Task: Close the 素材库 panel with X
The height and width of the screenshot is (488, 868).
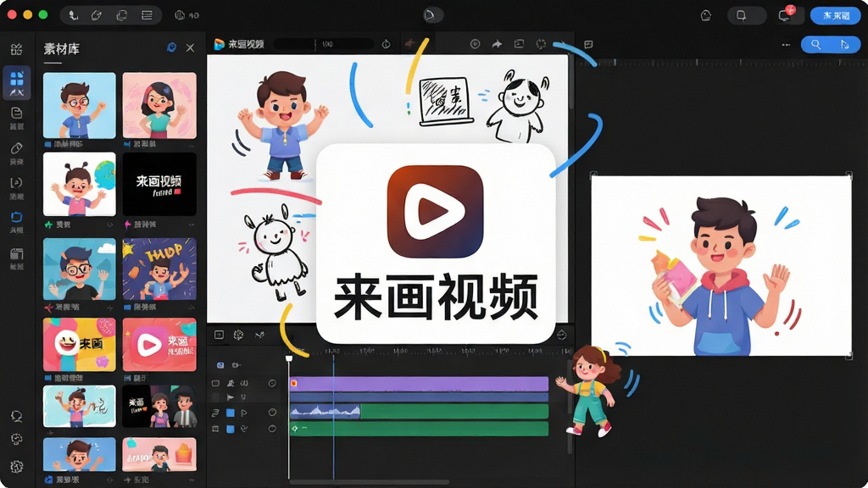Action: pyautogui.click(x=190, y=48)
